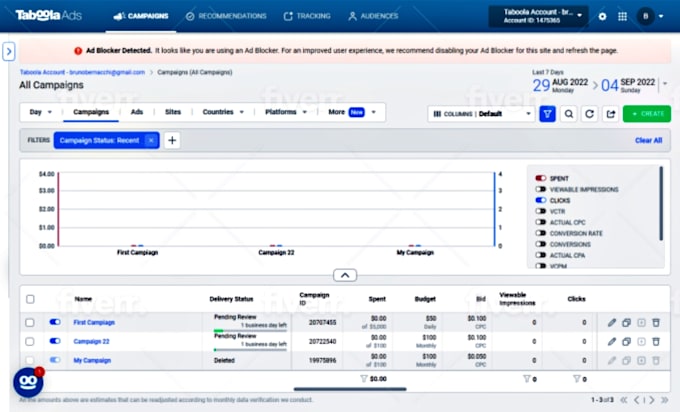Viewport: 680px width, 412px height.
Task: Click the blue filter funnel icon
Action: point(547,114)
